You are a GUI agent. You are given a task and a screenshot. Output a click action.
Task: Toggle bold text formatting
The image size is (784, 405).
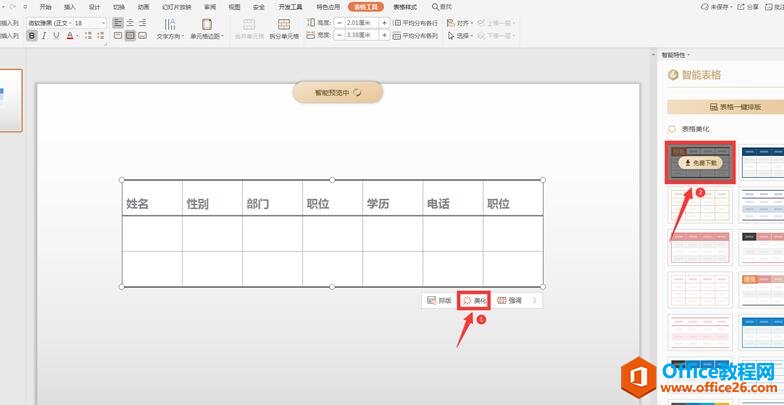point(32,36)
